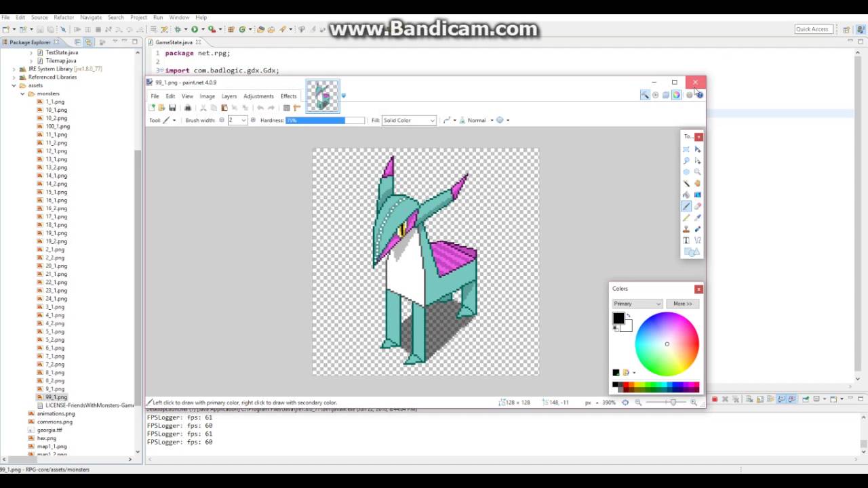868x488 pixels.
Task: Select the Rectangle Select tool in Tools panel
Action: pyautogui.click(x=686, y=149)
